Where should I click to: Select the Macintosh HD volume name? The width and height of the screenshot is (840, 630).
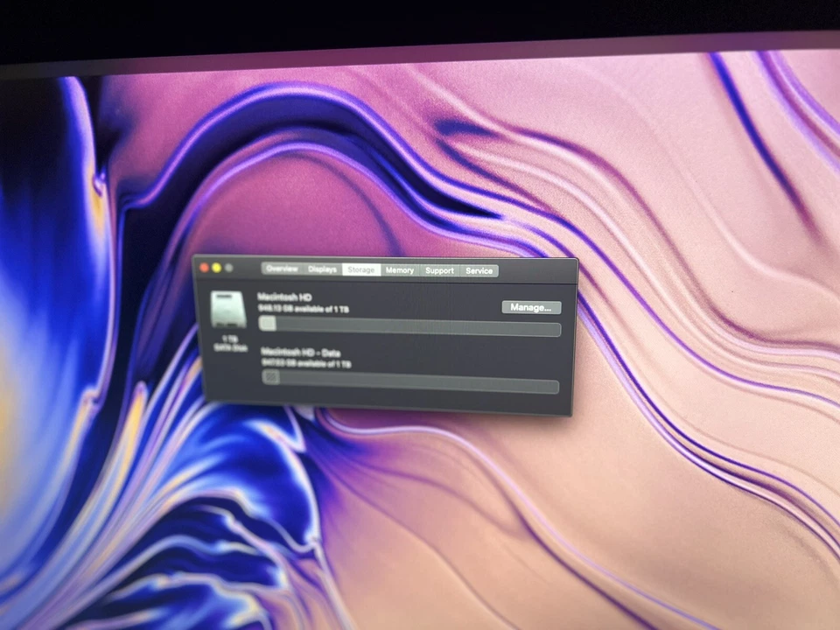point(285,297)
